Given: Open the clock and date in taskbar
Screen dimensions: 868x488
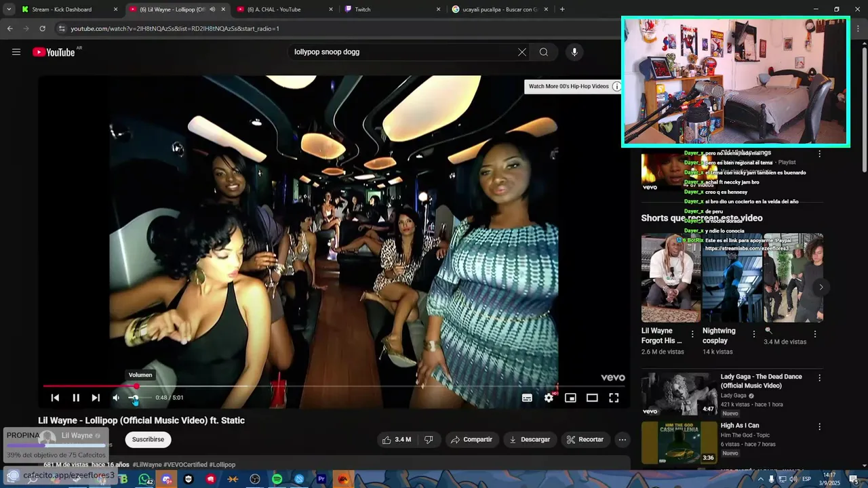Looking at the screenshot, I should (829, 479).
